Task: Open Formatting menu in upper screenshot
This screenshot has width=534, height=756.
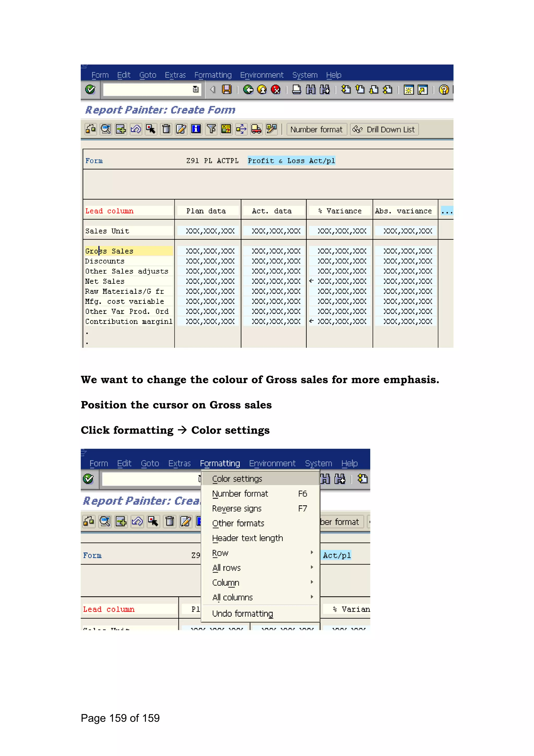Action: point(213,75)
